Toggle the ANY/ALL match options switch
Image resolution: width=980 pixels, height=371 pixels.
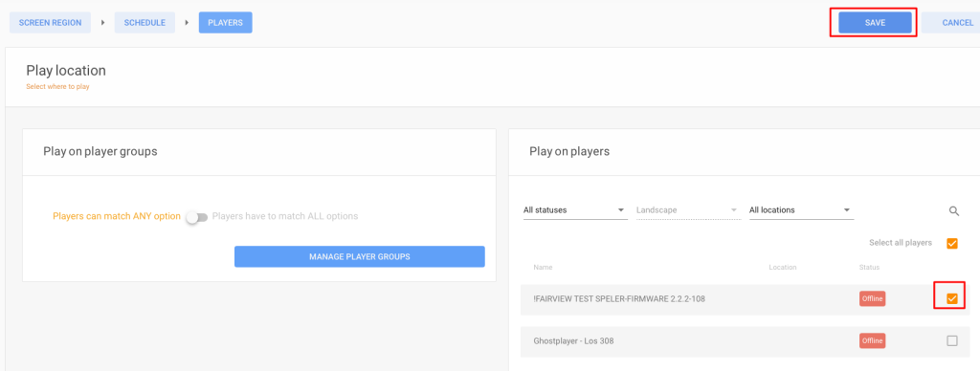coord(196,217)
